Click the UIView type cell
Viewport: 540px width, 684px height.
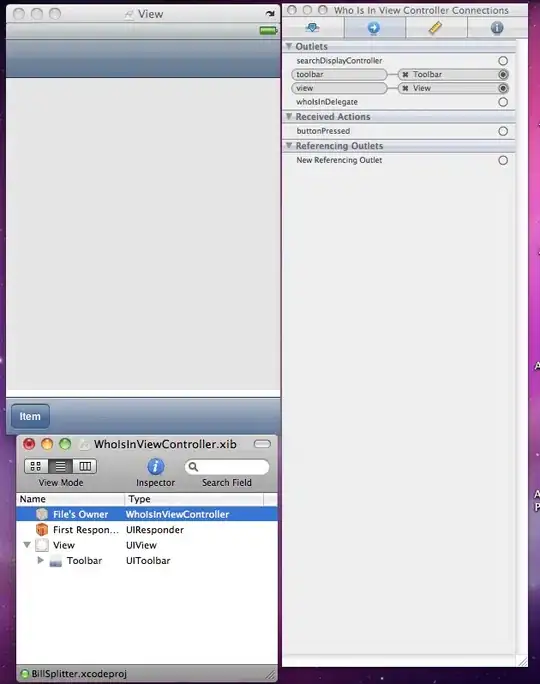click(141, 545)
